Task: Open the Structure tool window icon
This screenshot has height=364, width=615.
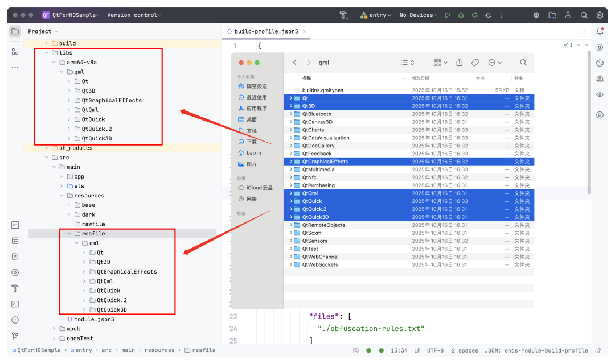Action: pos(15,52)
